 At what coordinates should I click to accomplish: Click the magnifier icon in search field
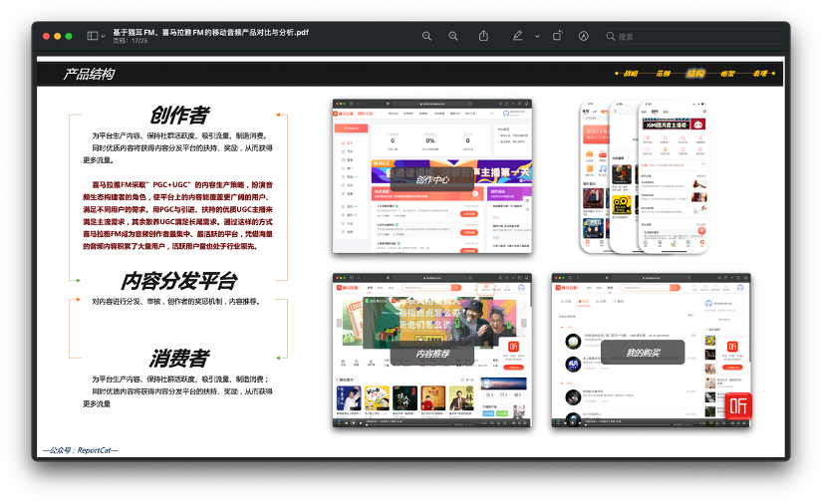pos(611,36)
